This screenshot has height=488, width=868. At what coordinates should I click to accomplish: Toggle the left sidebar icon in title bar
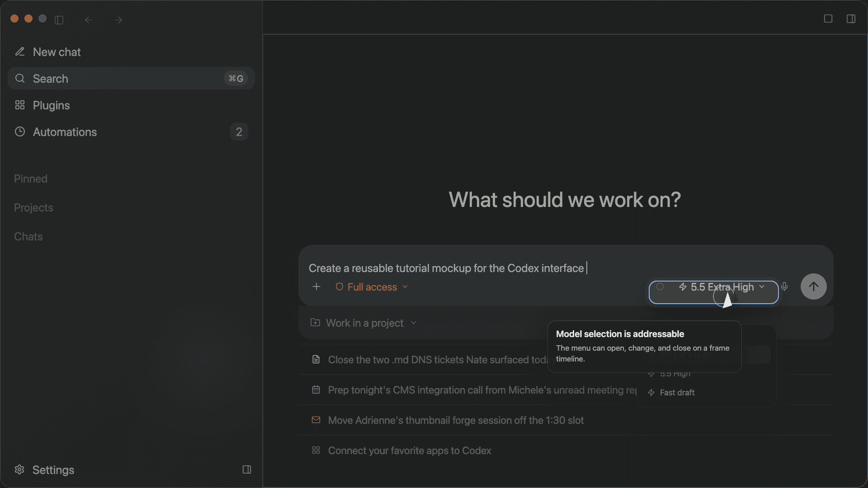(59, 20)
